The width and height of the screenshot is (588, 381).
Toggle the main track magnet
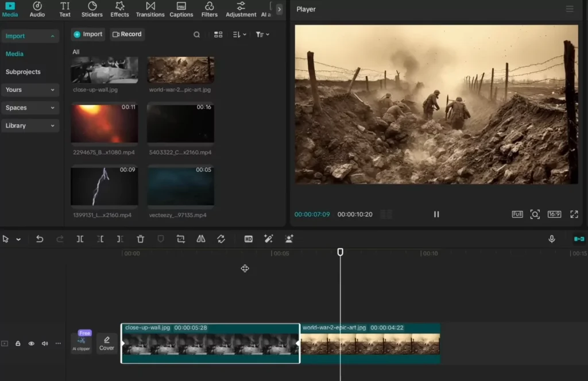tap(579, 239)
